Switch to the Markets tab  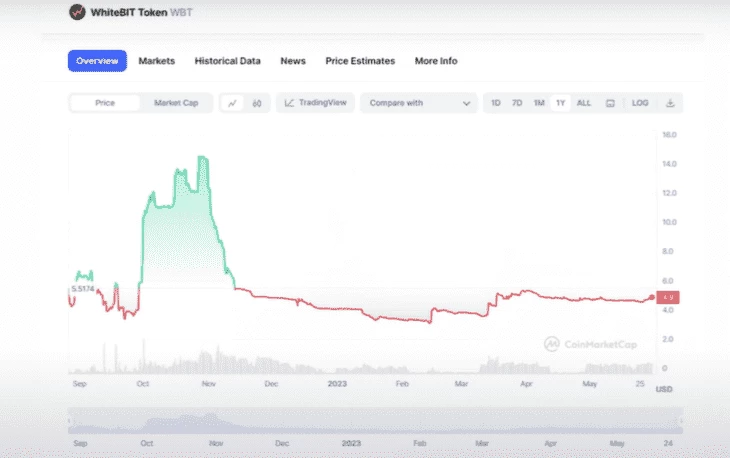click(156, 61)
